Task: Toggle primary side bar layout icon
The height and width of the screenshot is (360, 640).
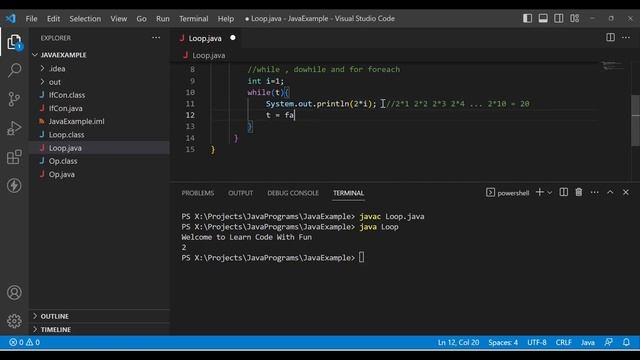Action: point(527,18)
